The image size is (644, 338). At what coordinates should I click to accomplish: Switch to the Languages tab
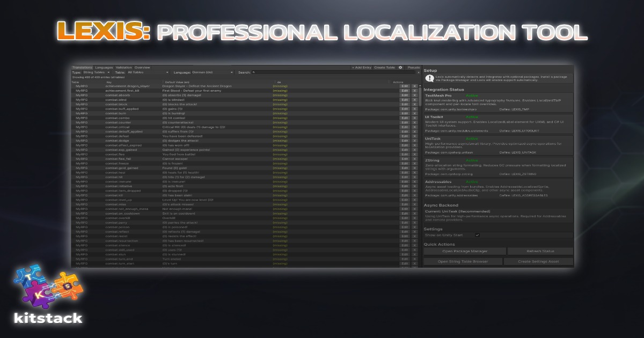(104, 68)
